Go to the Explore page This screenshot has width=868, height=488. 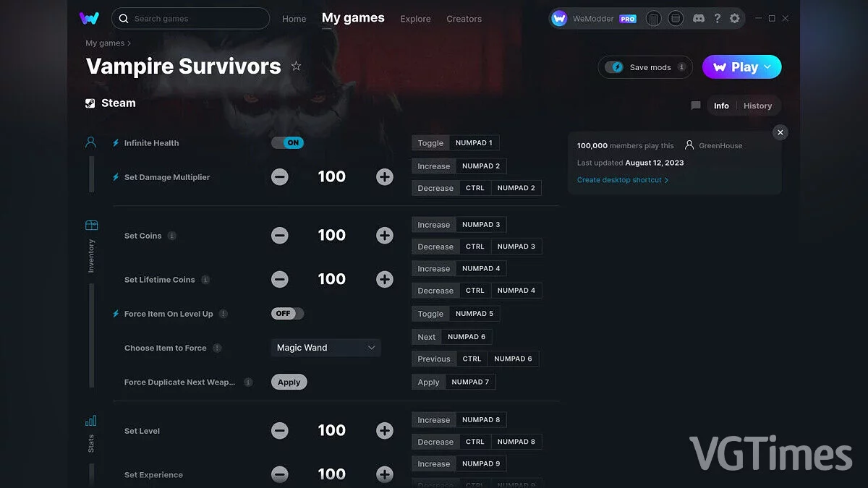[415, 19]
